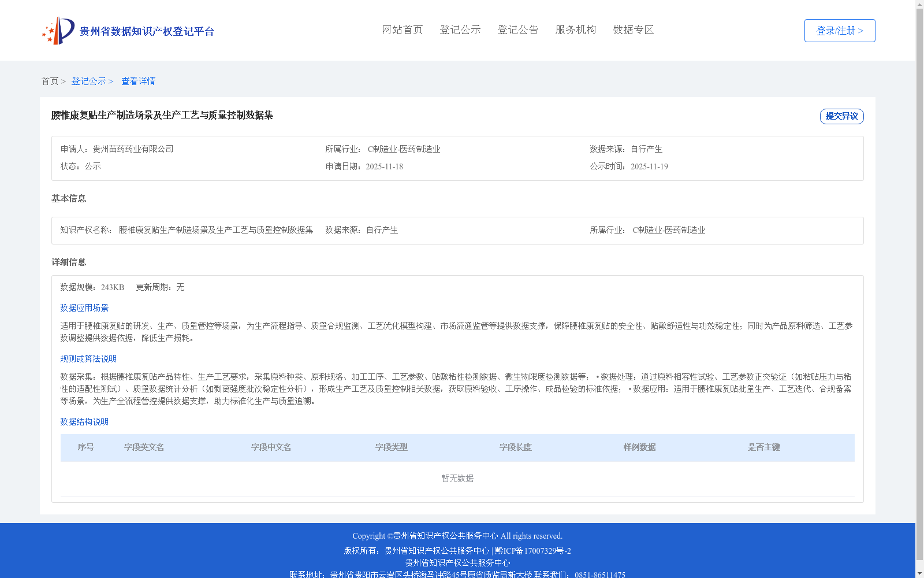The height and width of the screenshot is (578, 924).
Task: Click the 基本信息 section heading
Action: (69, 198)
